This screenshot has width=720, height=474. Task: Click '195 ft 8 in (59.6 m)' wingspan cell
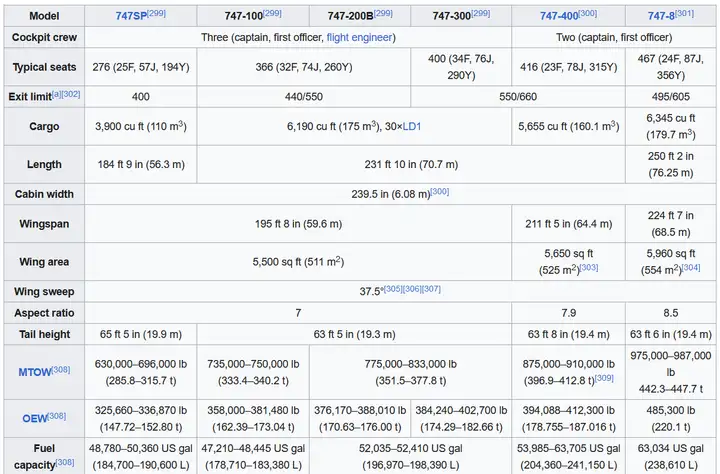(298, 224)
